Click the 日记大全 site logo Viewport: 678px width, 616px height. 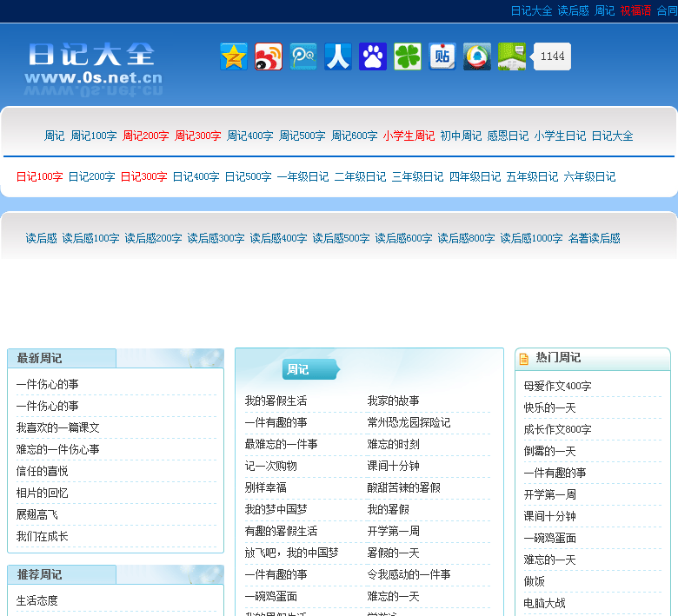pos(93,68)
